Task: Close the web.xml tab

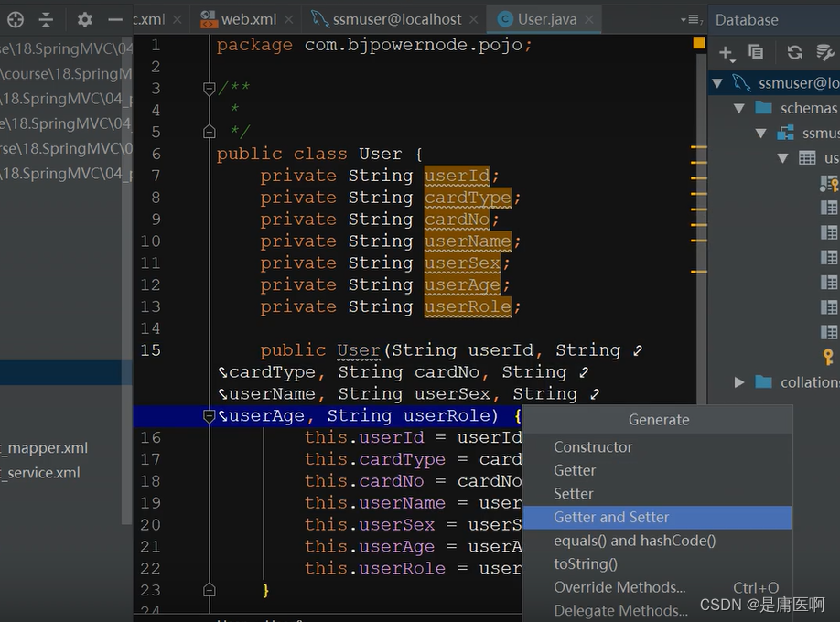Action: point(289,20)
